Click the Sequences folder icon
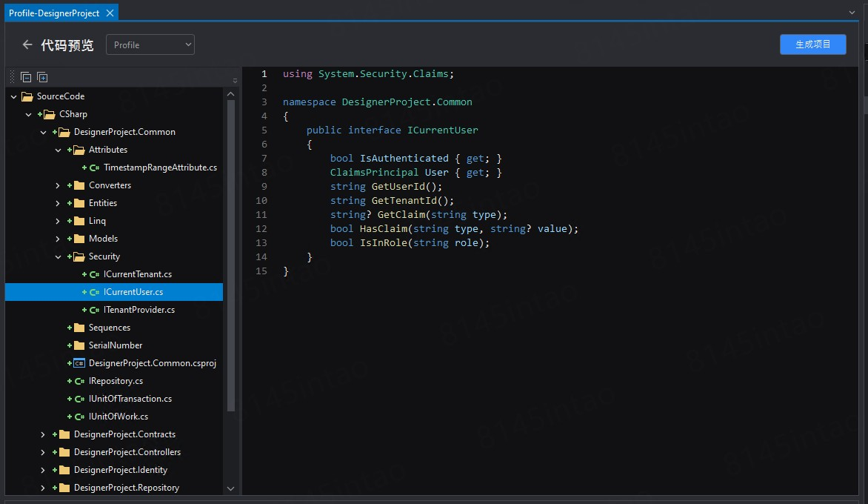The height and width of the screenshot is (504, 868). click(x=79, y=328)
